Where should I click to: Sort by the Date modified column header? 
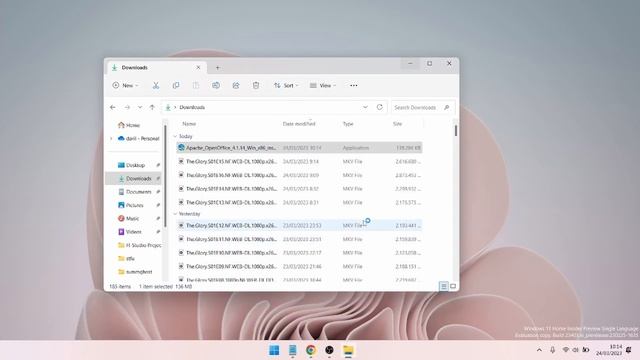299,124
